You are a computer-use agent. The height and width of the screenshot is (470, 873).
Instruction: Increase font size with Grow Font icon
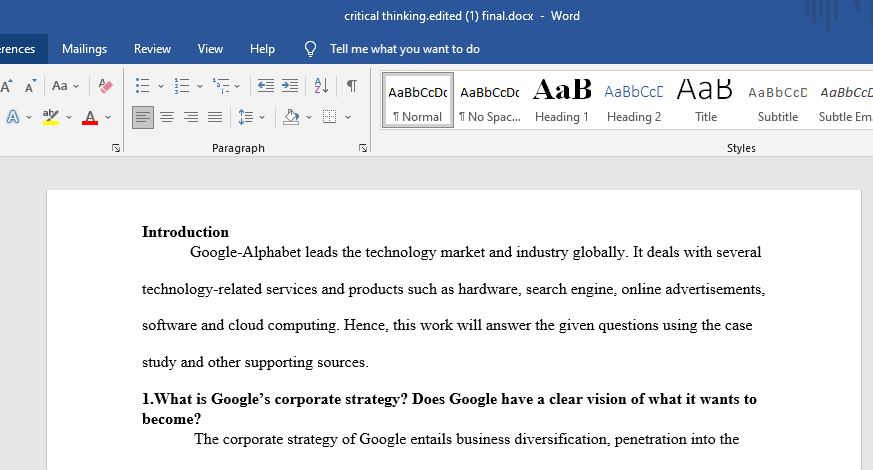[6, 86]
